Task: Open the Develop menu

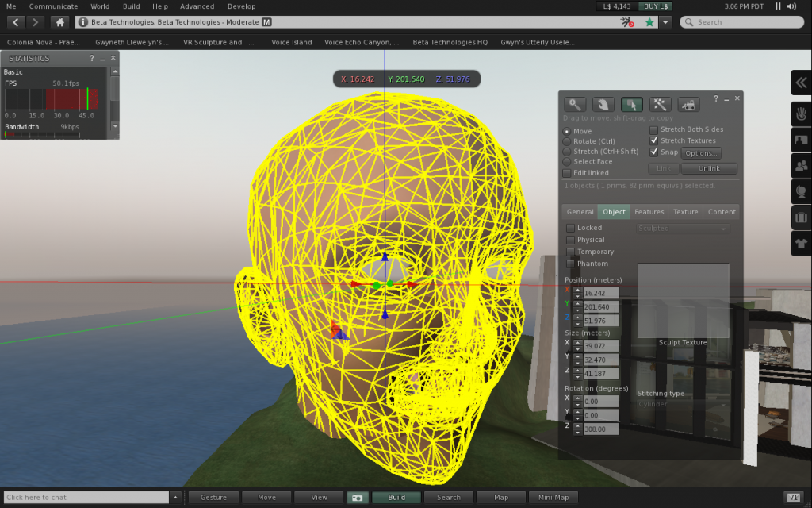Action: [x=241, y=6]
